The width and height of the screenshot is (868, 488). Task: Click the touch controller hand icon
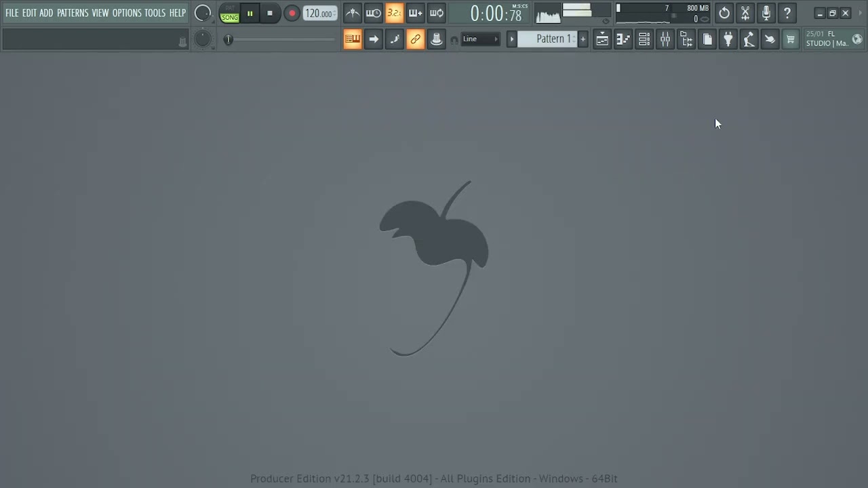click(x=770, y=39)
